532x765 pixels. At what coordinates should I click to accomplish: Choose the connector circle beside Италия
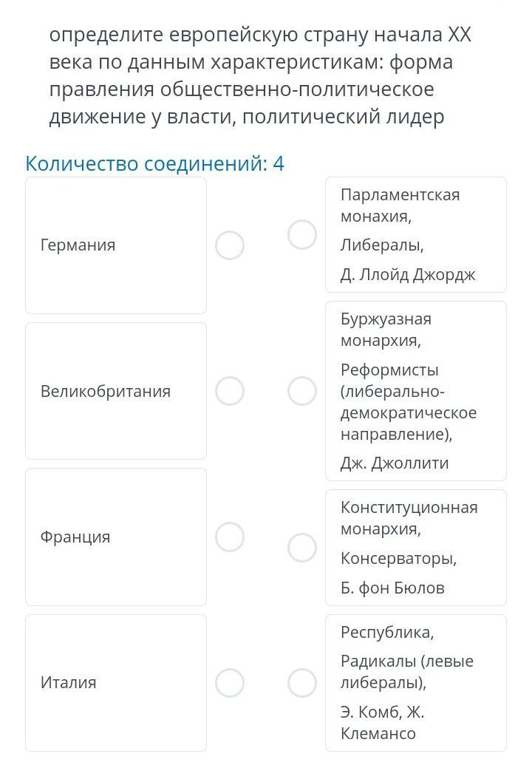[x=230, y=683]
